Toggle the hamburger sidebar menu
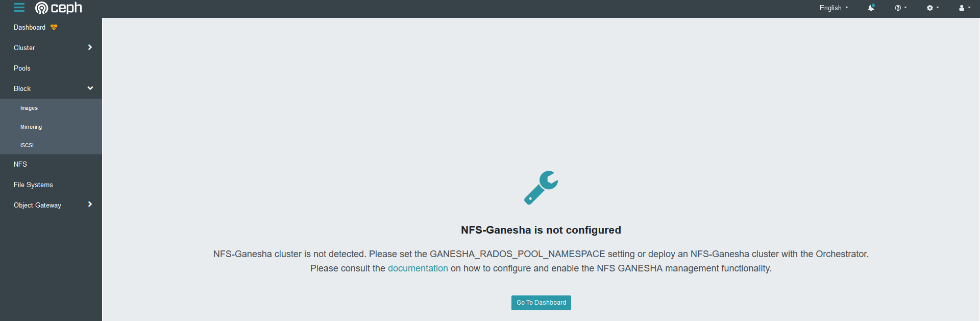The image size is (980, 321). pyautogui.click(x=19, y=8)
